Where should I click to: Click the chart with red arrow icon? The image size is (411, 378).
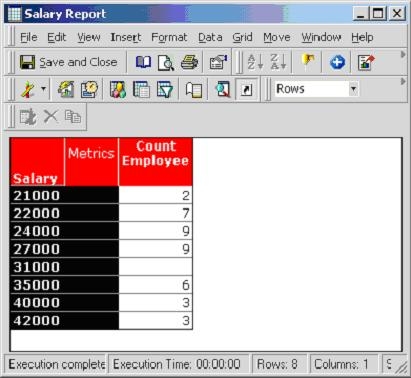point(366,62)
